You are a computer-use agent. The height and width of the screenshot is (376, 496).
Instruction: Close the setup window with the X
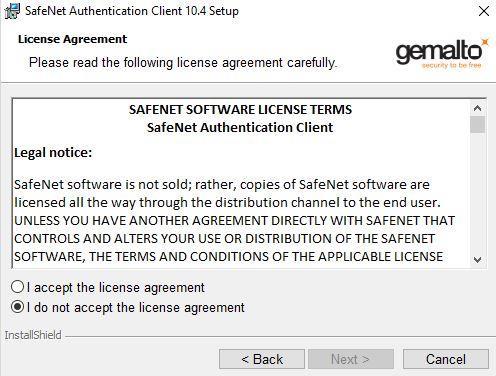tap(484, 11)
